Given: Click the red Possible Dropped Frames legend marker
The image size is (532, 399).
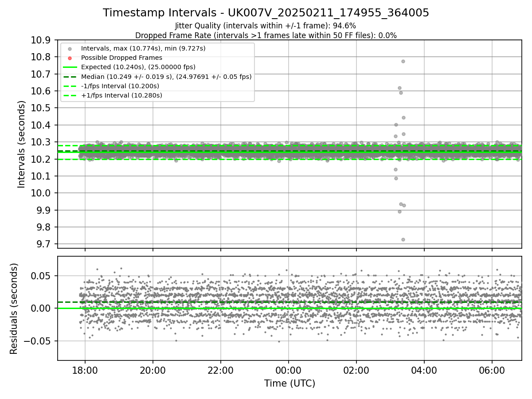Looking at the screenshot, I should click(x=70, y=58).
